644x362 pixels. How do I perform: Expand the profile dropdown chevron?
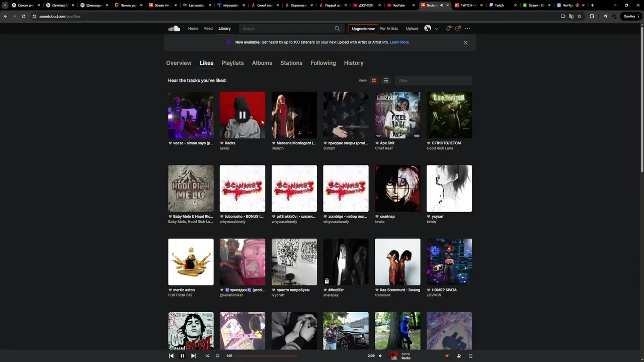(x=437, y=29)
